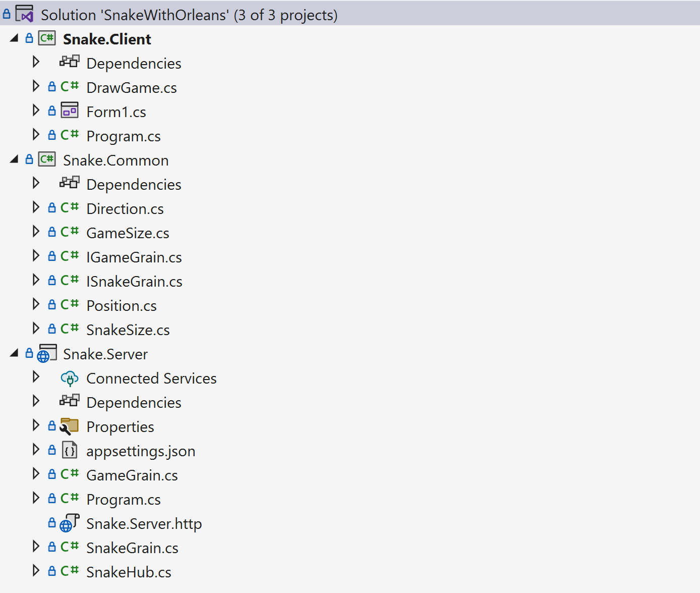Select the SnakeHub.cs file
Screen dimensions: 700x593
129,572
